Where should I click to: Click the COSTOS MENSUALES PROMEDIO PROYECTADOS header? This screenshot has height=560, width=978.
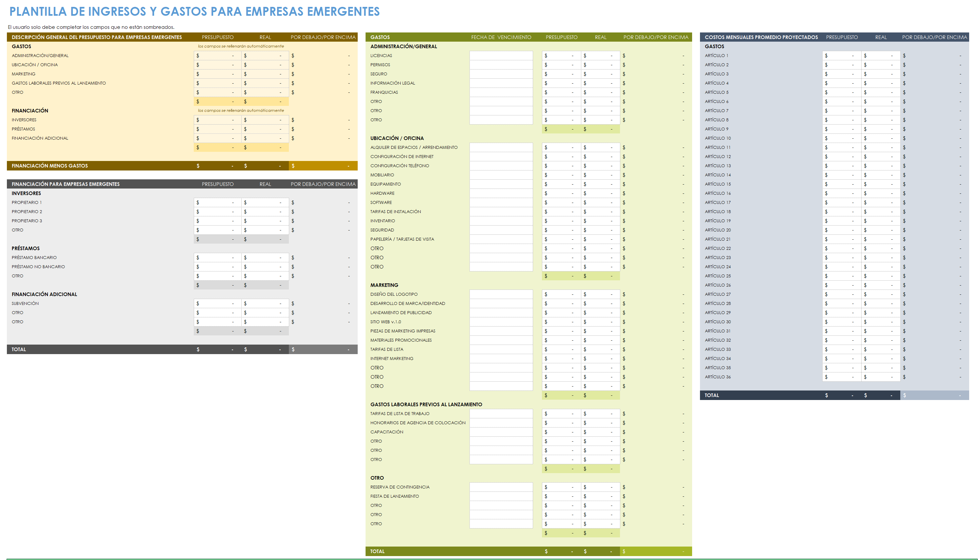point(761,37)
